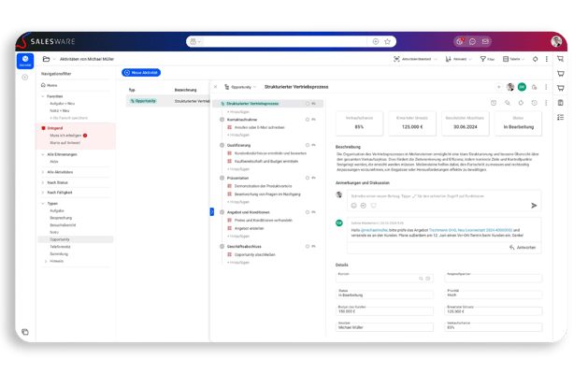Open the Opportunity type dropdown in detail header

240,87
